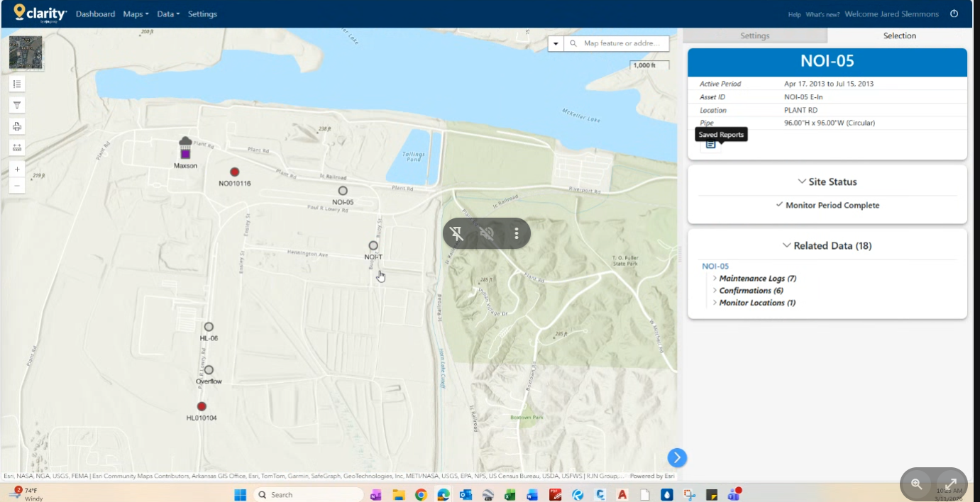Switch to the Settings panel tab

(754, 35)
